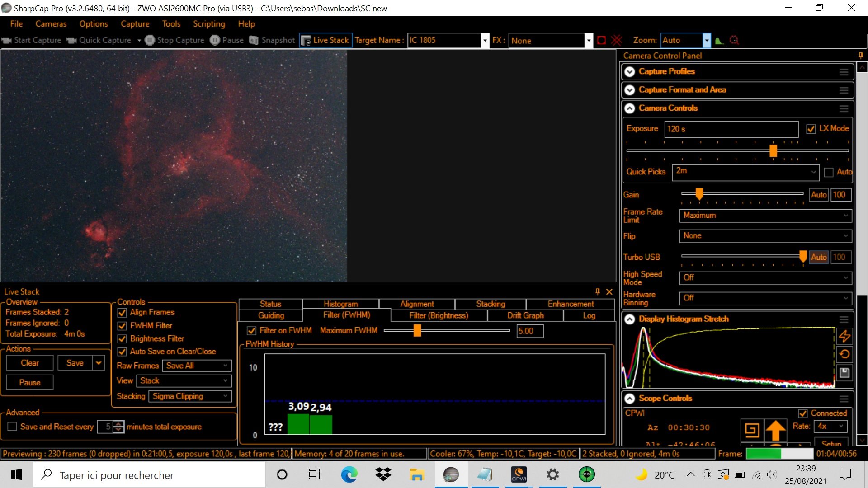Viewport: 868px width, 488px height.
Task: Open the Stacking Sigma Clipping dropdown
Action: pyautogui.click(x=190, y=396)
